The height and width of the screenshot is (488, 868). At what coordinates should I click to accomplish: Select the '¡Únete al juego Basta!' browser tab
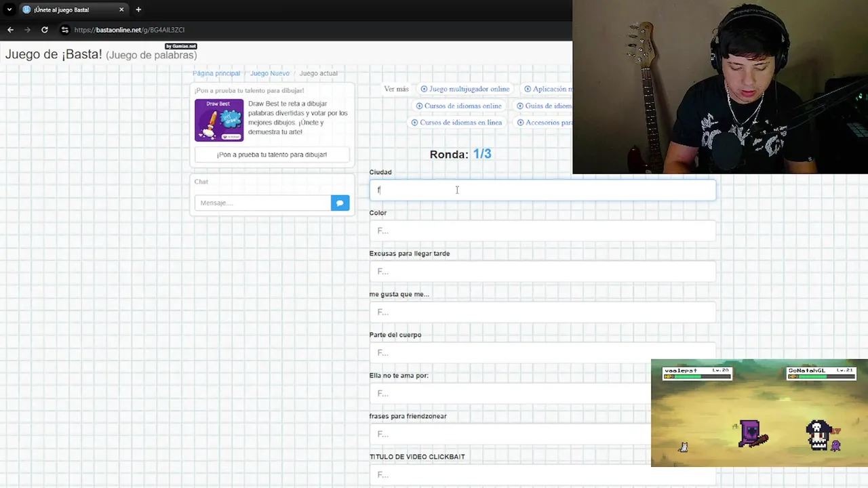(73, 9)
